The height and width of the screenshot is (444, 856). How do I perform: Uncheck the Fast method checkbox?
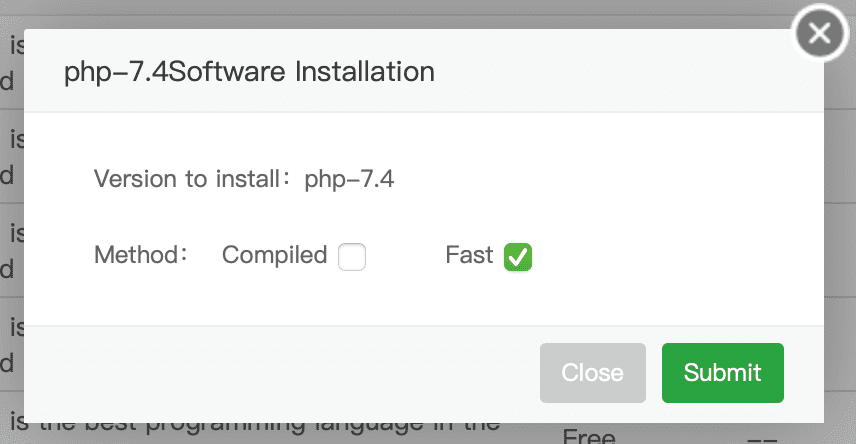coord(518,257)
